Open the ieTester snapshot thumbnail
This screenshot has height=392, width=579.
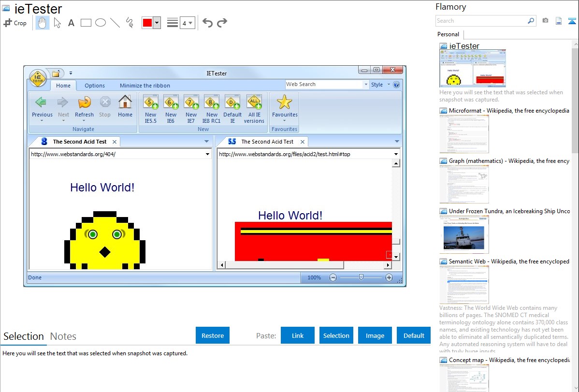coord(473,69)
